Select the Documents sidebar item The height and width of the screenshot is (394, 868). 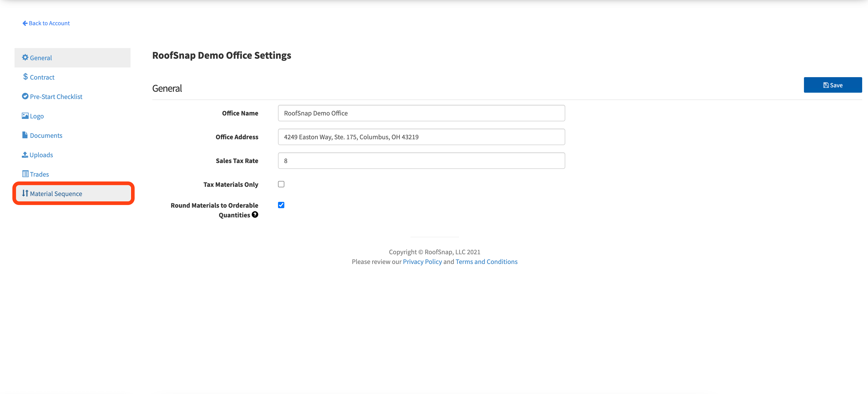[x=73, y=135]
